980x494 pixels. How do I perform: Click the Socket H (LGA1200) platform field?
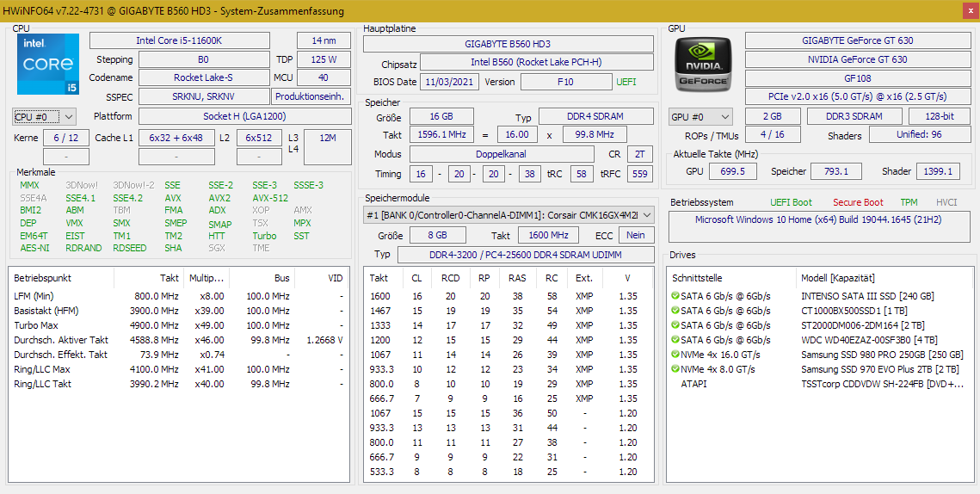[245, 116]
